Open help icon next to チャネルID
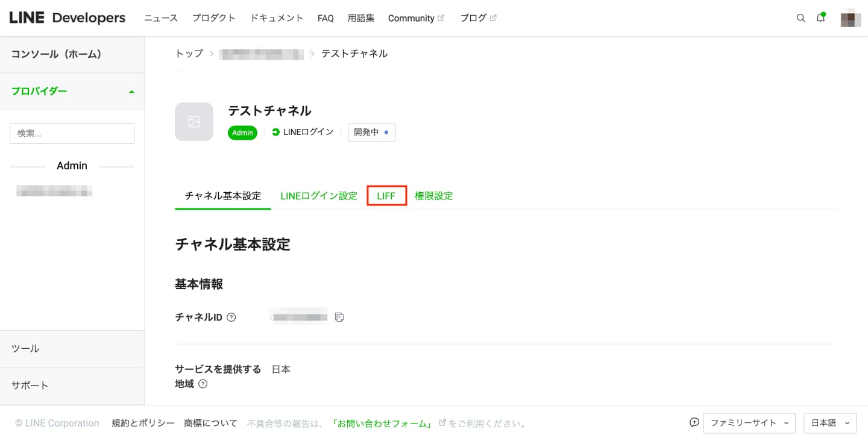The image size is (868, 441). pos(231,317)
